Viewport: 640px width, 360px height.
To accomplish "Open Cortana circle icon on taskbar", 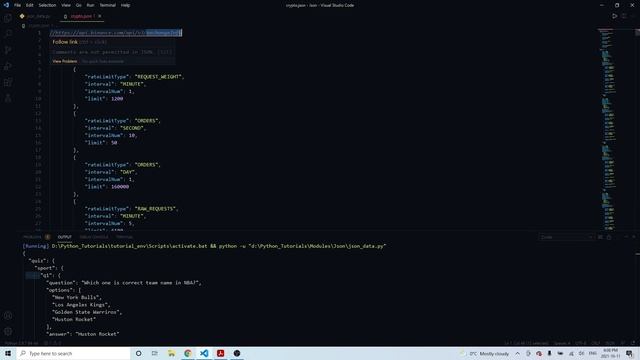I will tap(138, 353).
